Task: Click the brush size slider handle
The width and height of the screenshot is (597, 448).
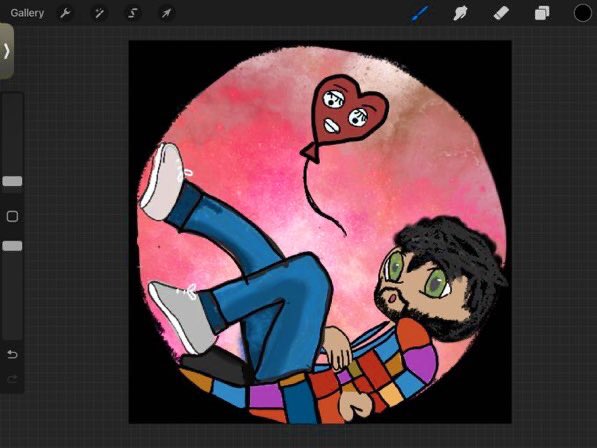Action: [x=12, y=181]
